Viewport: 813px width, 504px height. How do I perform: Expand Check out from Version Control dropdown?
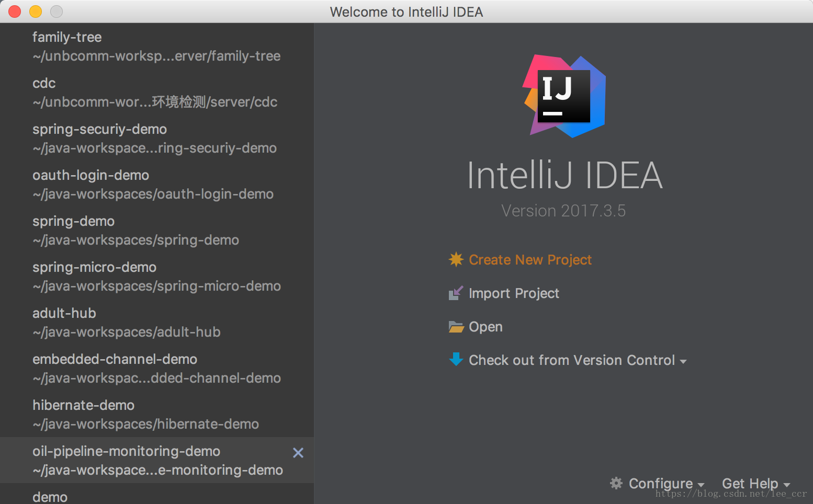pos(578,360)
